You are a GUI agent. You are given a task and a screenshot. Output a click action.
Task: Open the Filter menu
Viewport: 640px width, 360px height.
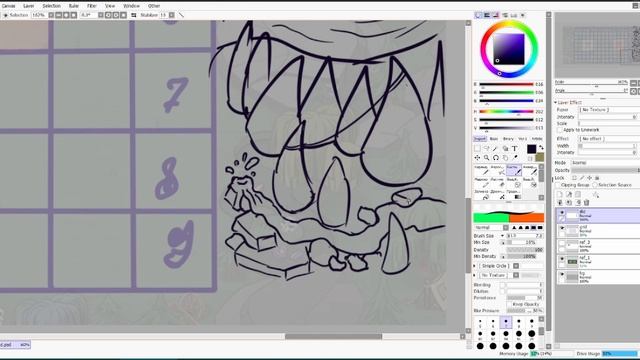click(x=92, y=6)
